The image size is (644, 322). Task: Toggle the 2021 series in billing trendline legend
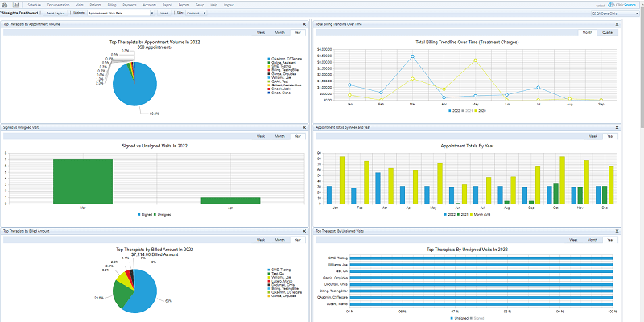[466, 111]
